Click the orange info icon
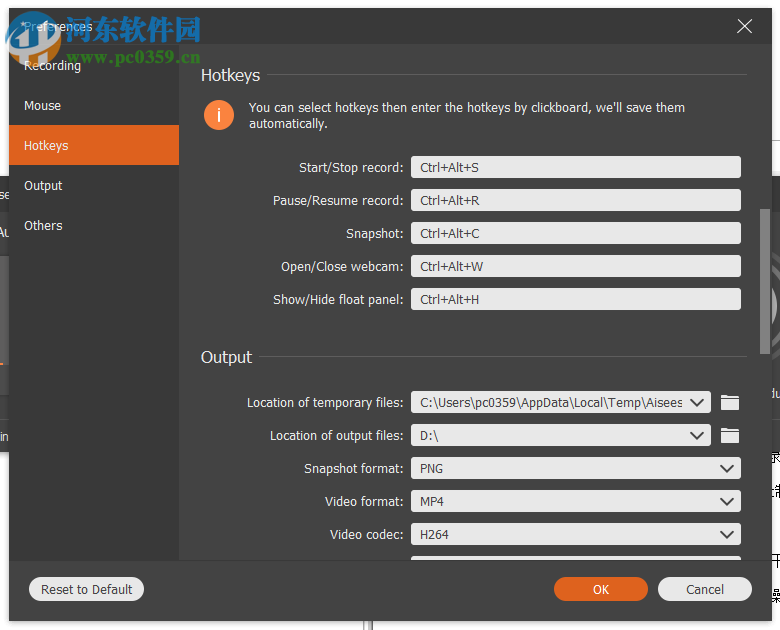 (x=219, y=115)
